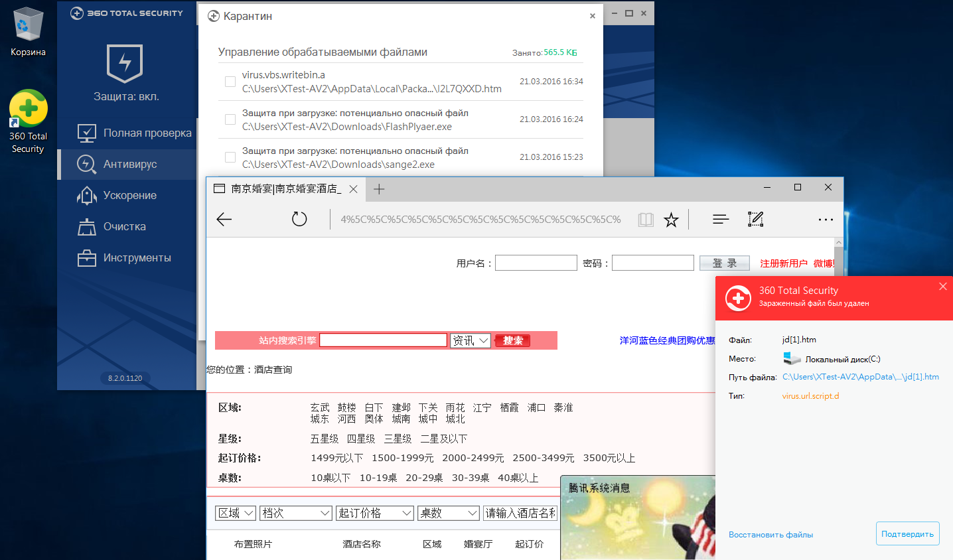This screenshot has height=560, width=953.
Task: Select Ускорение in the sidebar
Action: click(x=127, y=196)
